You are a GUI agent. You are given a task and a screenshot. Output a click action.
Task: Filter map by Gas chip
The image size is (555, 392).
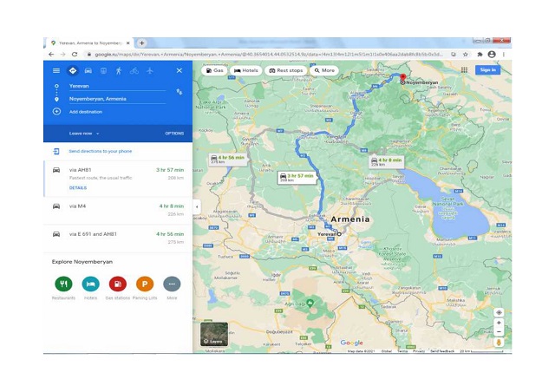[214, 70]
